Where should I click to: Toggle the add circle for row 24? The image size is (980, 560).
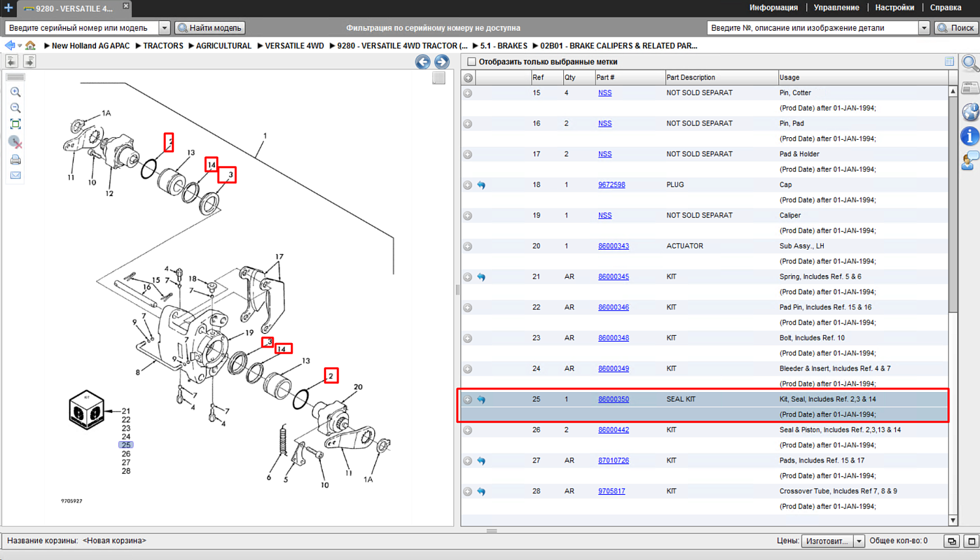tap(468, 369)
